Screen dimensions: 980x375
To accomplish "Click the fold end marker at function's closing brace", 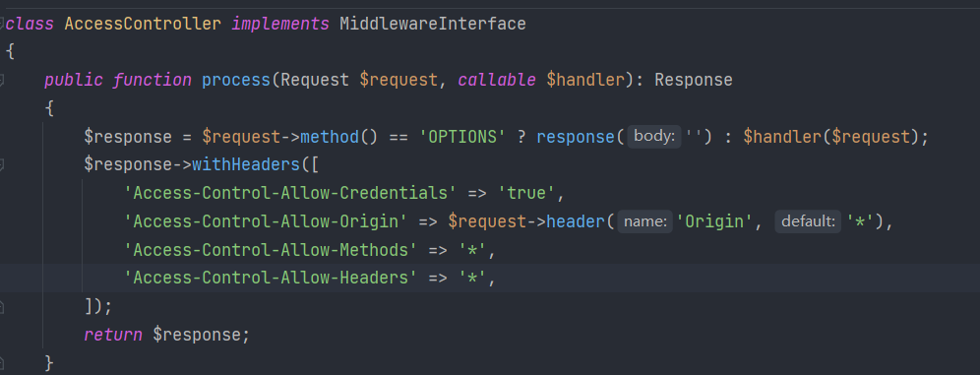I will pyautogui.click(x=2, y=362).
